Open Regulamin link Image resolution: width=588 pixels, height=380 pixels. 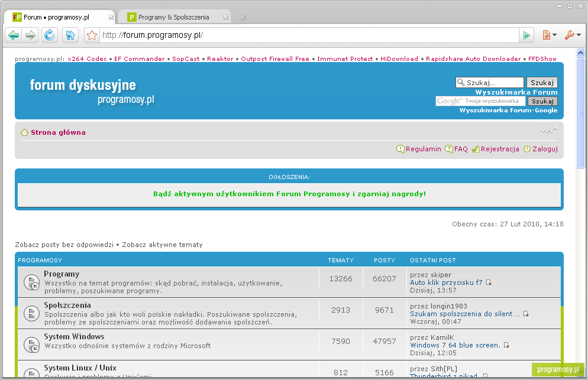424,149
